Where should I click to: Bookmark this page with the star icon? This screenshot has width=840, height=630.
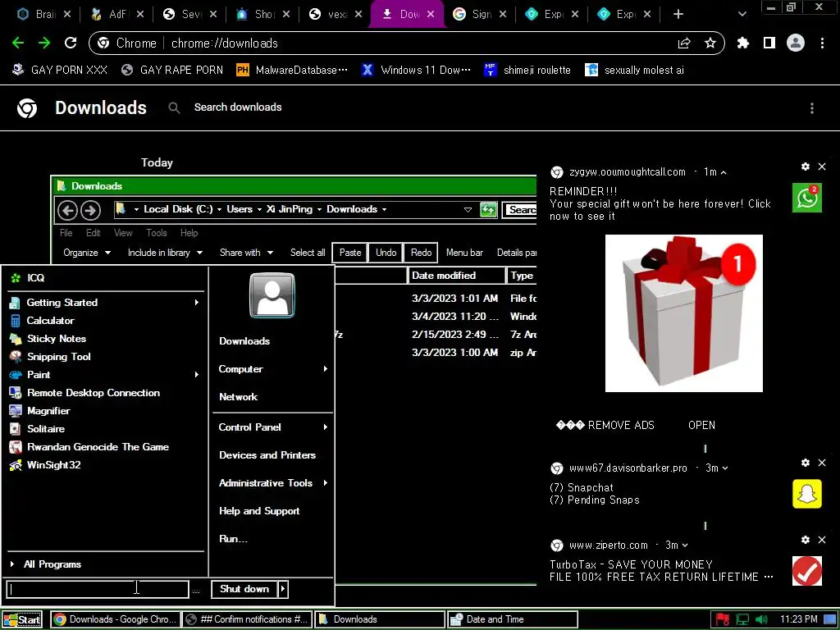tap(710, 43)
